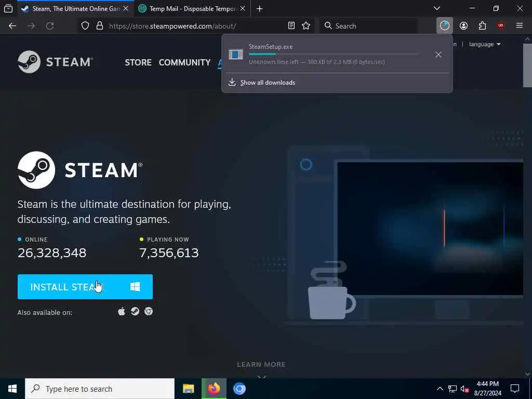
Task: Click the Firefox View icon in tab bar
Action: (x=8, y=8)
